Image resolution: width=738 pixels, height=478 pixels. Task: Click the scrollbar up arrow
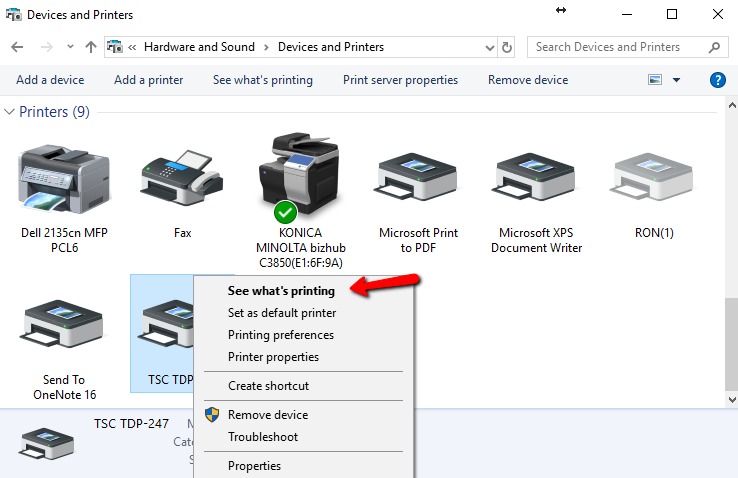(x=732, y=105)
